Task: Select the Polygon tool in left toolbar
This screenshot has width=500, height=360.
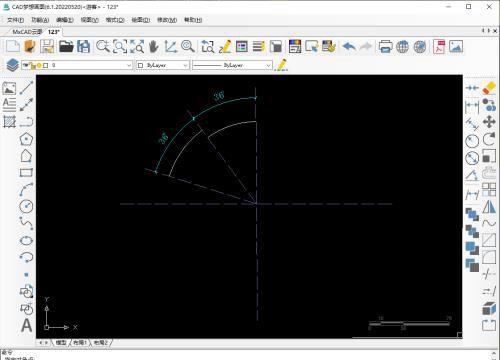Action: click(x=26, y=139)
